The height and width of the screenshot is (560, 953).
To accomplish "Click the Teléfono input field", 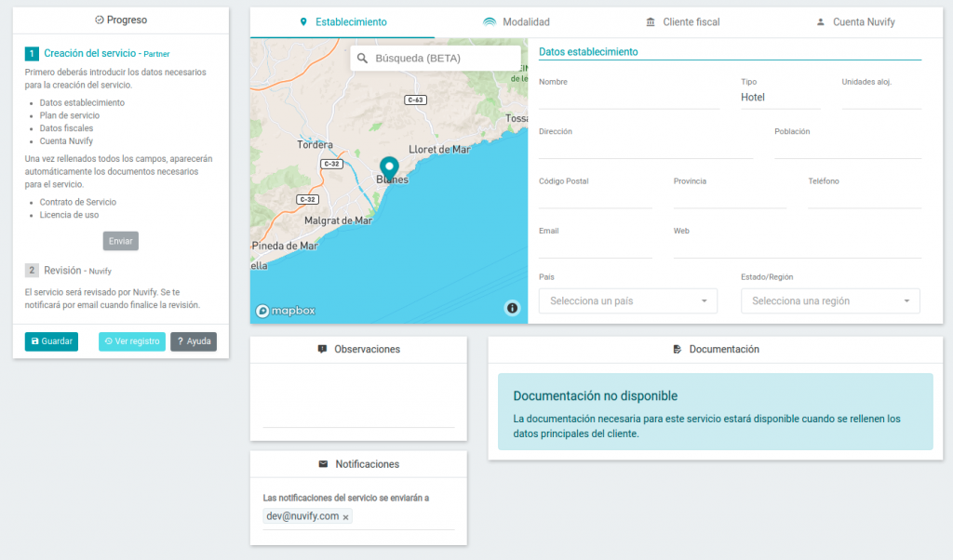I will pos(865,198).
